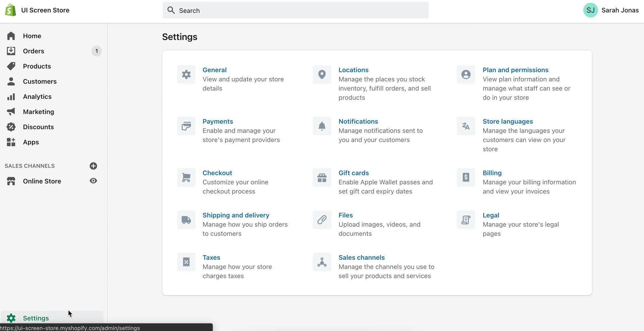Open Sarah Jonas account menu
The width and height of the screenshot is (644, 331).
[610, 10]
